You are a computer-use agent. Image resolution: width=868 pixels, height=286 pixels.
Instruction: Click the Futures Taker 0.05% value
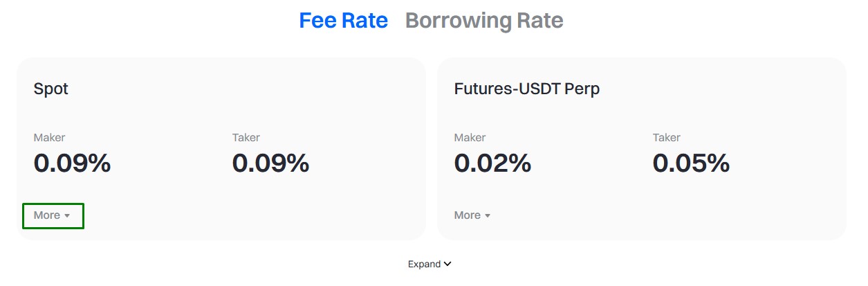pyautogui.click(x=691, y=163)
